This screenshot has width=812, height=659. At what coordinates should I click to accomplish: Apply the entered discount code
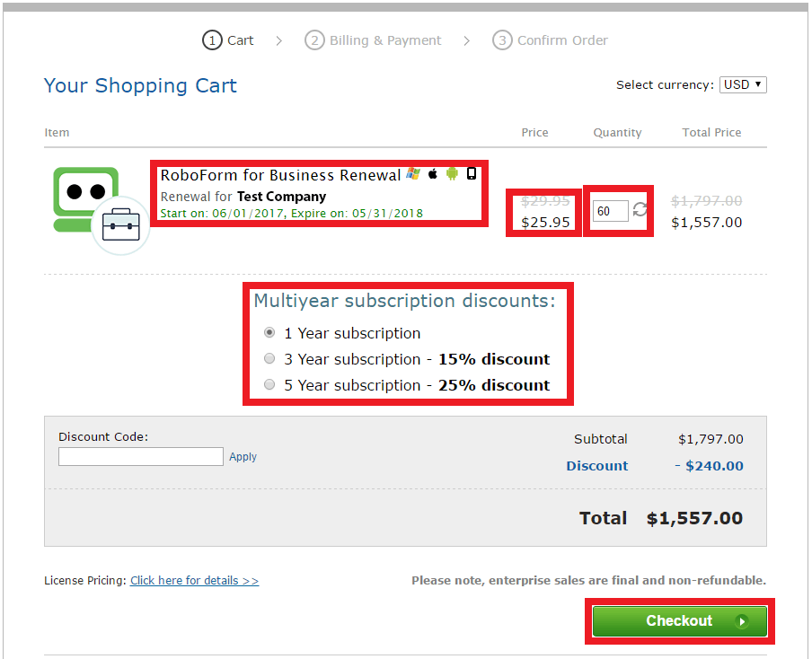pyautogui.click(x=243, y=456)
